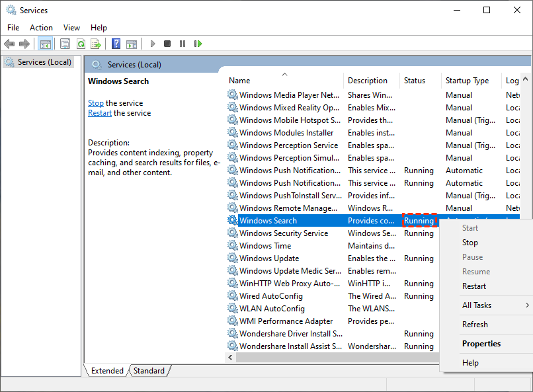Switch to the Standard tab

point(149,371)
